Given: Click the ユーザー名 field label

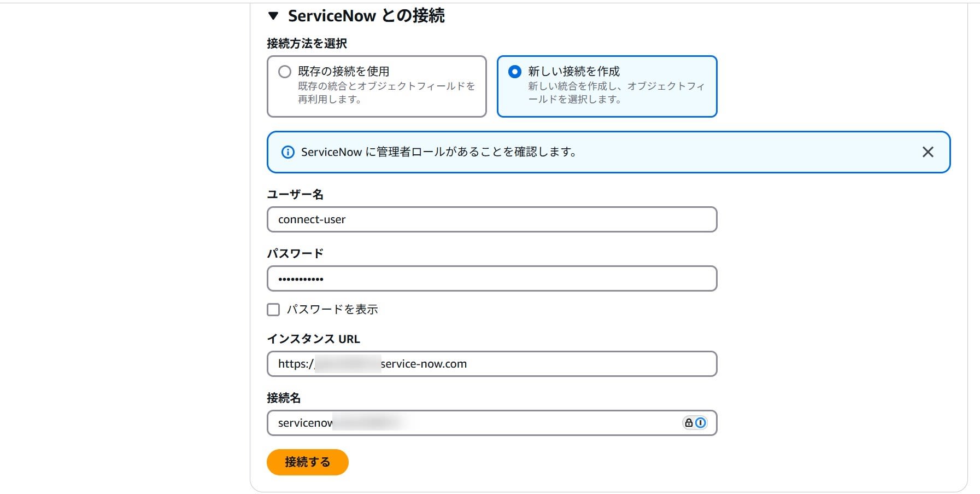Looking at the screenshot, I should 295,194.
